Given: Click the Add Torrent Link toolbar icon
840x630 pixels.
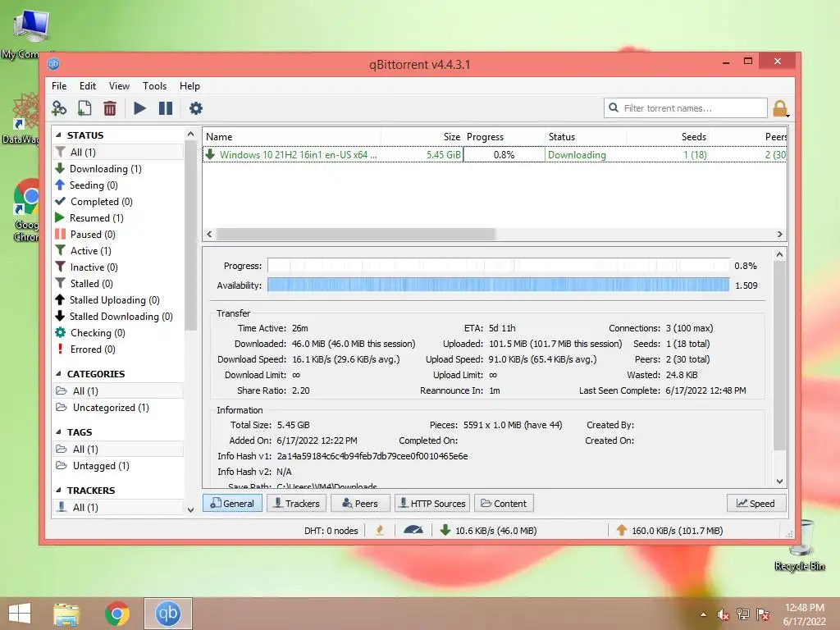Looking at the screenshot, I should point(59,108).
